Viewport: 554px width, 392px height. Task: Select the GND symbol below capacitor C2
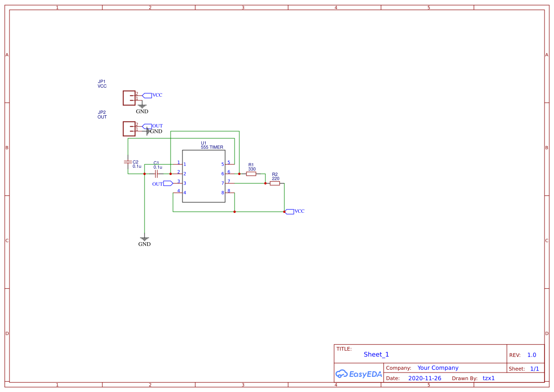click(144, 240)
